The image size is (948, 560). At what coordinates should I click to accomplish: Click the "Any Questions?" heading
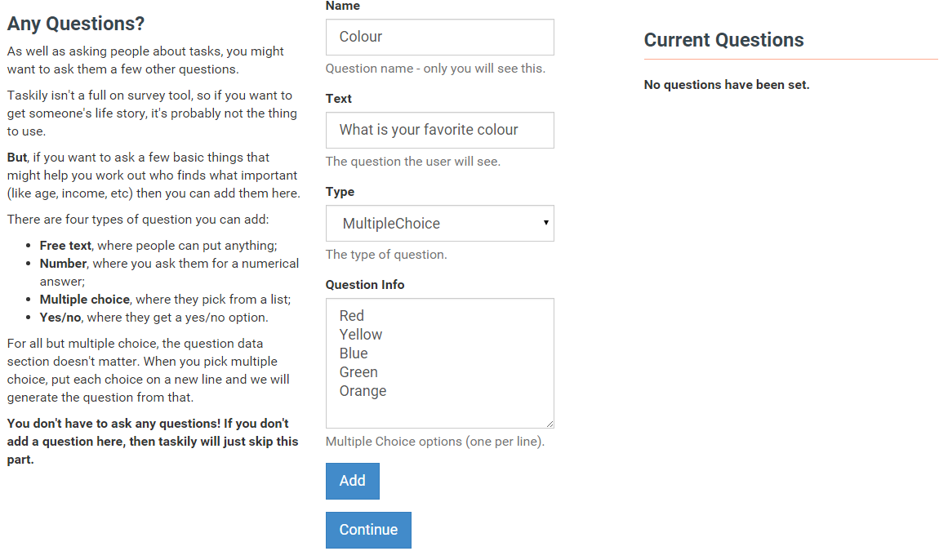[x=76, y=24]
